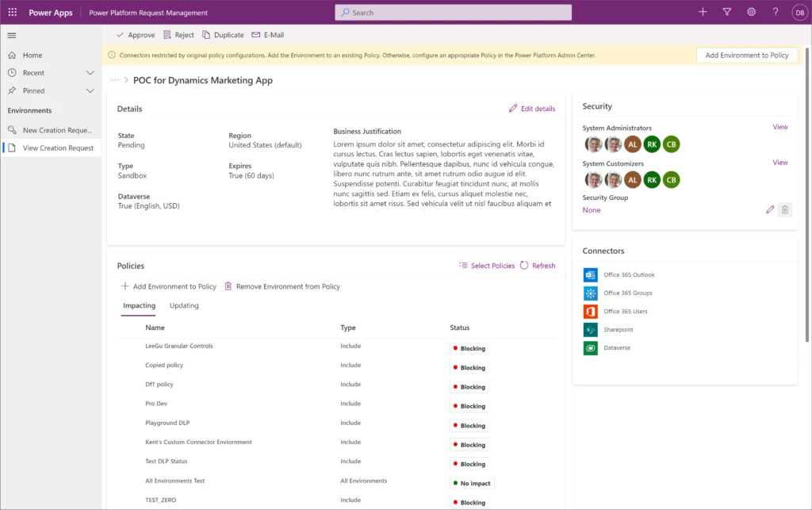This screenshot has height=510, width=812.
Task: Open filters with the funnel icon
Action: [727, 12]
